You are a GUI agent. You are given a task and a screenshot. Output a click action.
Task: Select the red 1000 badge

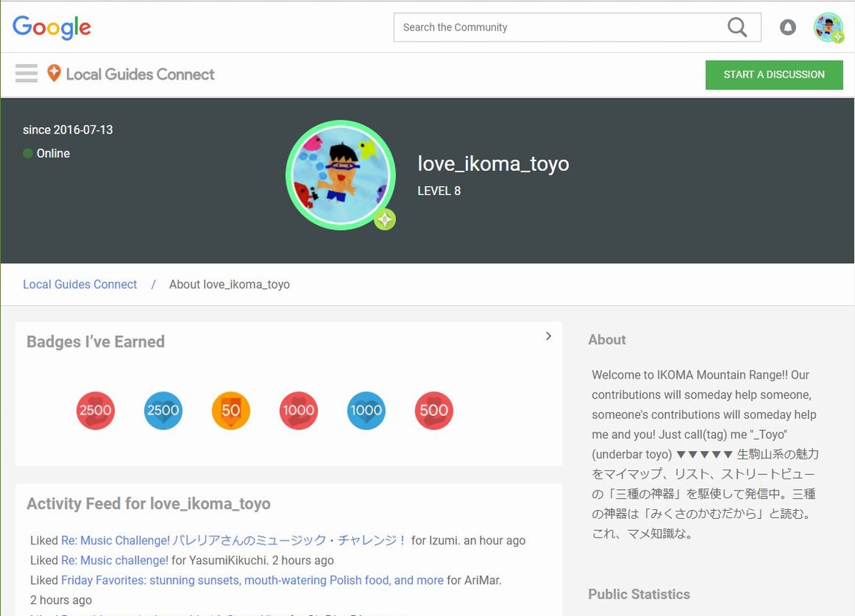[298, 411]
